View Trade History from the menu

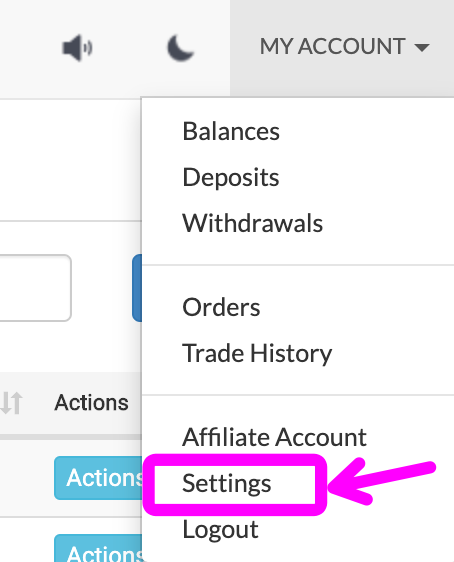click(257, 353)
